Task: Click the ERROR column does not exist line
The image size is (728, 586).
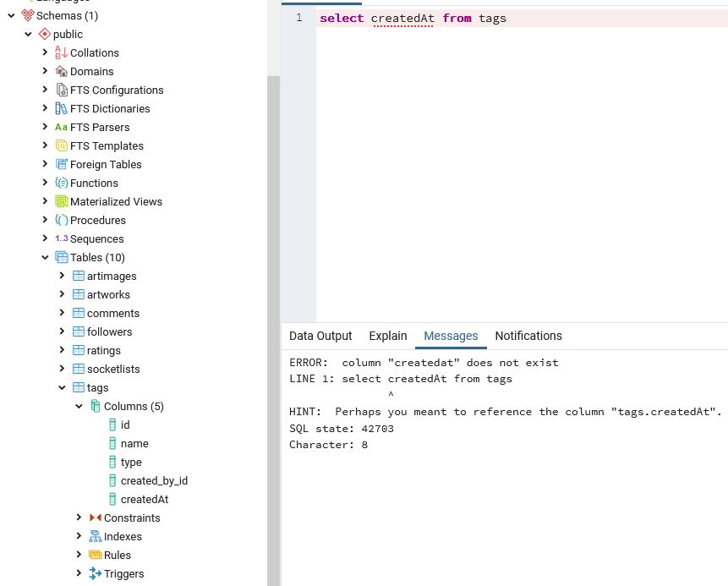Action: click(424, 362)
